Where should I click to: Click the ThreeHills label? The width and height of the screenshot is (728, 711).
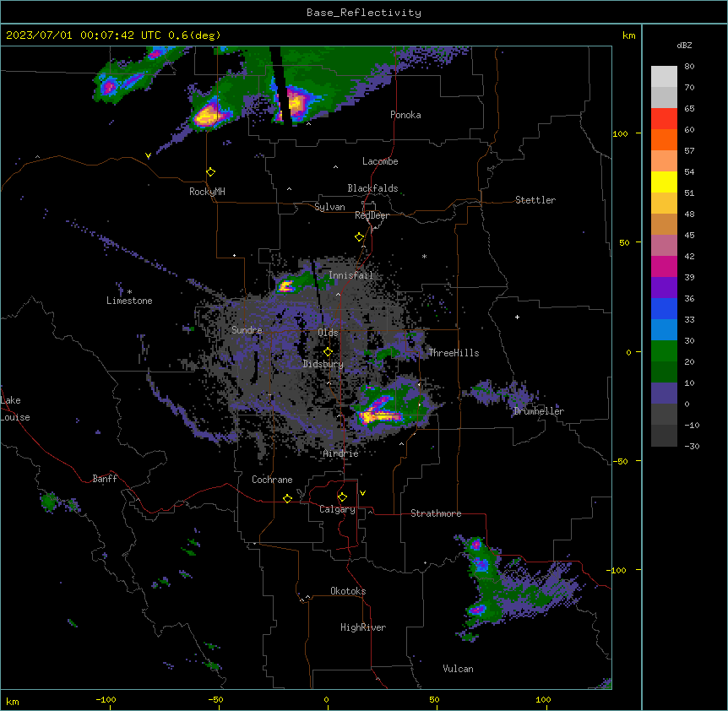(454, 353)
